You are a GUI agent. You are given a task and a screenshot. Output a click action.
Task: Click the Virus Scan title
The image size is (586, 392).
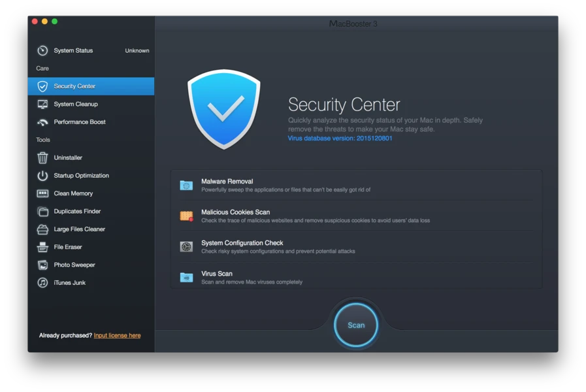(x=217, y=274)
